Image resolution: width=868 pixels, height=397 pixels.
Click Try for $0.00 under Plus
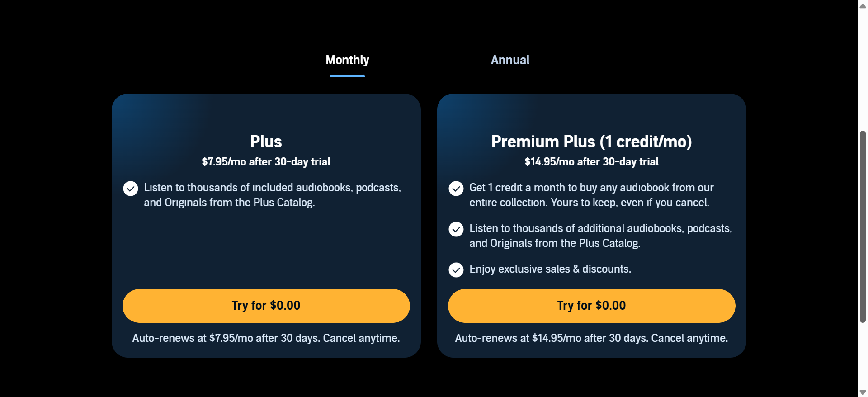coord(266,306)
